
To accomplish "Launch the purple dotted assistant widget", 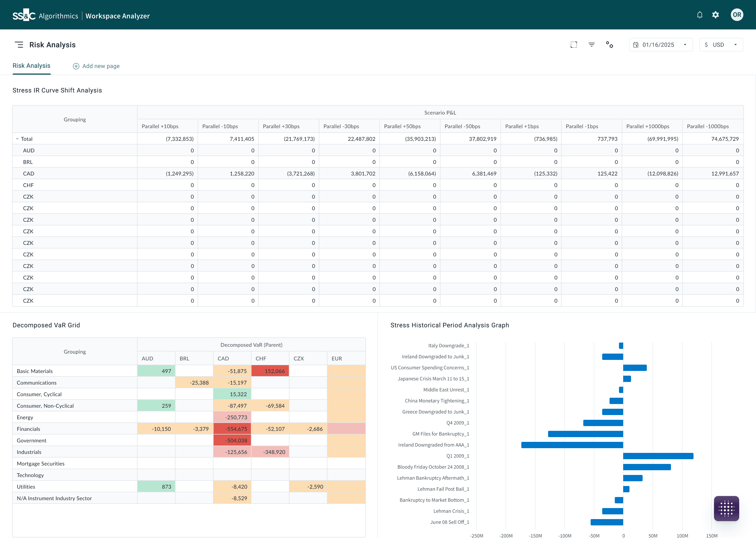I will (727, 509).
